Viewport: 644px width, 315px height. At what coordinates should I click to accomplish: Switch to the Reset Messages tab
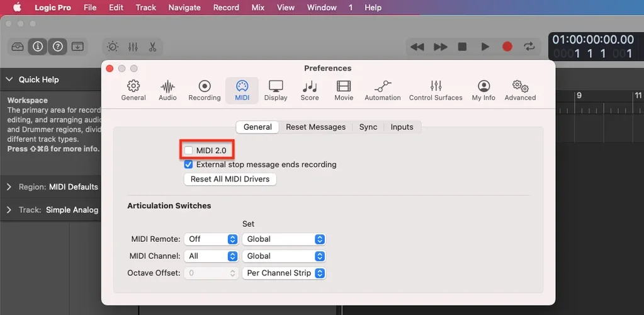[315, 127]
